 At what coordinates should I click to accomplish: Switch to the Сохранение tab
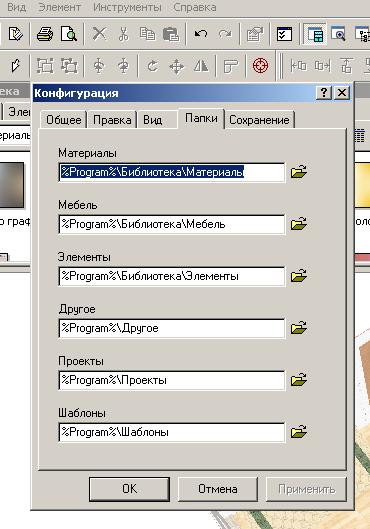(259, 120)
